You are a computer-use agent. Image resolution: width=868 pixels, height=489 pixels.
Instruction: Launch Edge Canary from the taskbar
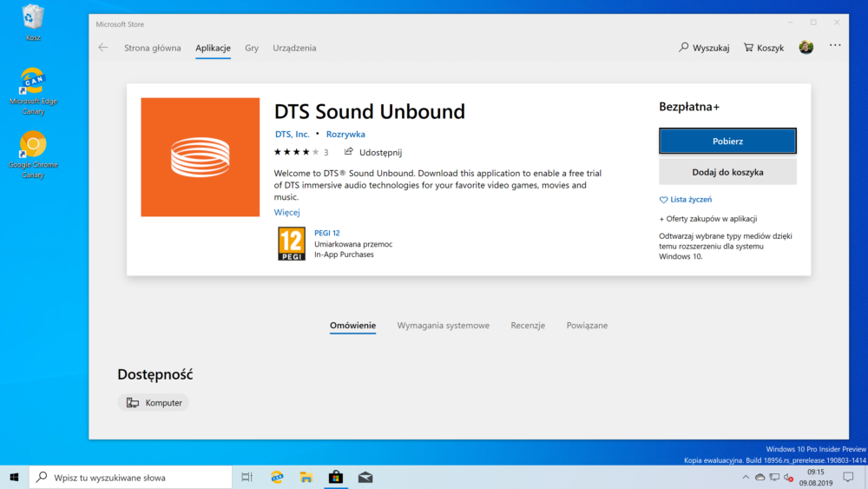click(277, 478)
